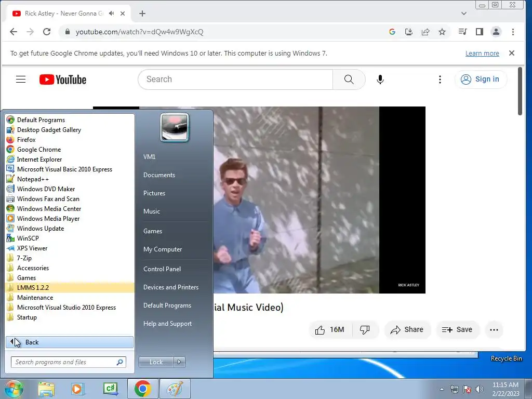Open Devices and Printers
The image size is (532, 399).
[170, 287]
